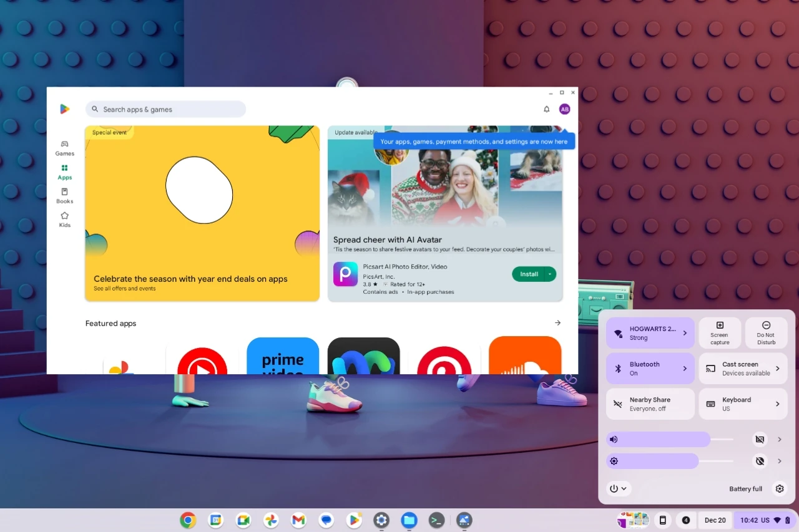Screen dimensions: 799x532
Task: Expand Keyboard input methods arrow
Action: [x=778, y=404]
